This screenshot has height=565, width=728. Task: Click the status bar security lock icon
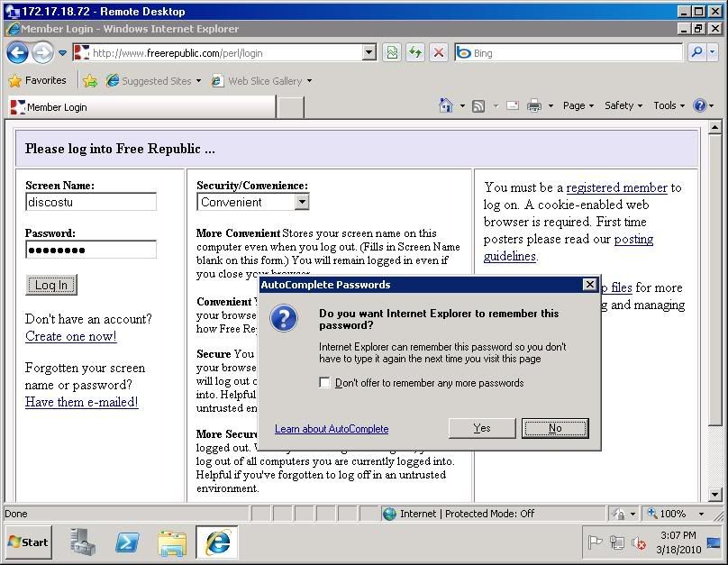(x=619, y=514)
